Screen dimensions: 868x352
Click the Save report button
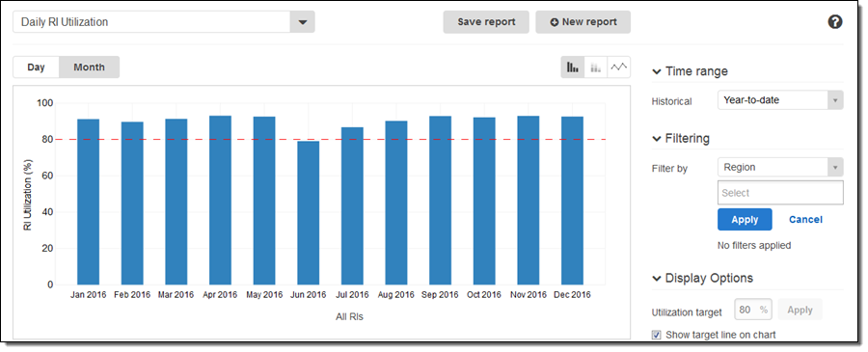(486, 22)
